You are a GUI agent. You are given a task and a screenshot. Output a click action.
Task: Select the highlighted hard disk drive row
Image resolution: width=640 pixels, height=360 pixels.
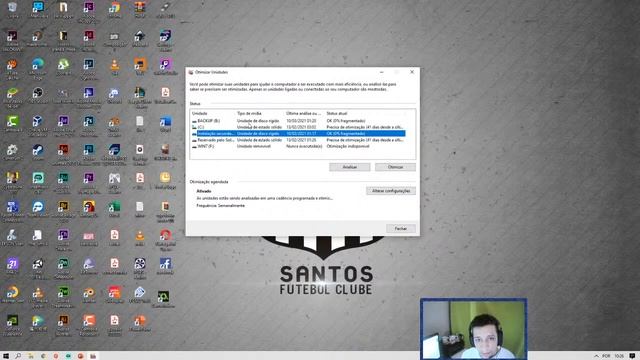coord(298,133)
